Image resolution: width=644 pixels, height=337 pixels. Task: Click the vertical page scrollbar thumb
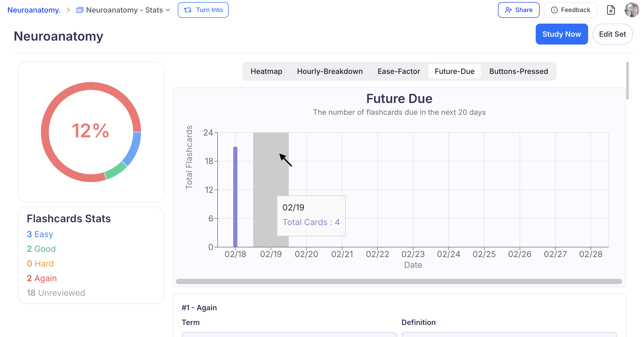pyautogui.click(x=627, y=81)
